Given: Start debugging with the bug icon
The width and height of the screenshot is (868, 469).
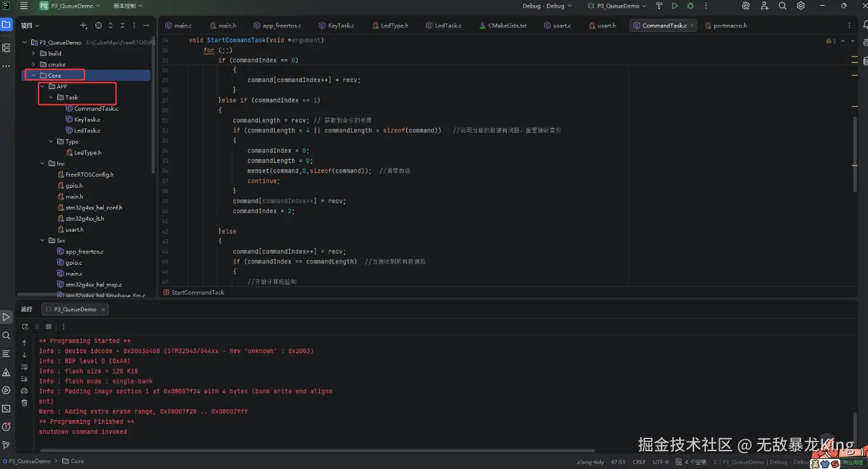Looking at the screenshot, I should pos(690,6).
